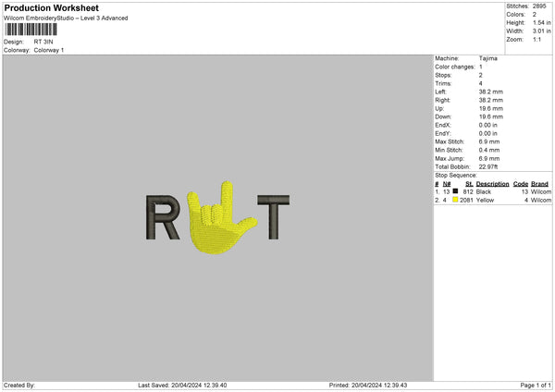Click the 'Production Worksheet' title
Screen dimensions: 555x392
tap(51, 8)
